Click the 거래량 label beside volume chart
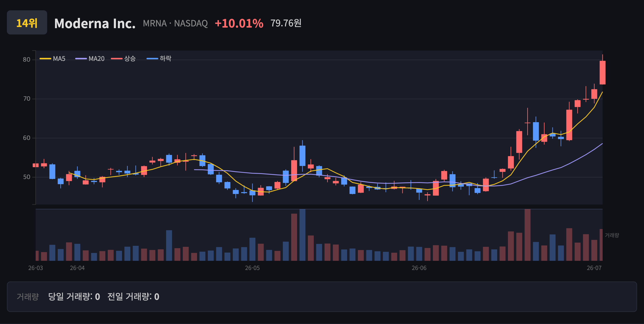The width and height of the screenshot is (644, 324). 612,235
